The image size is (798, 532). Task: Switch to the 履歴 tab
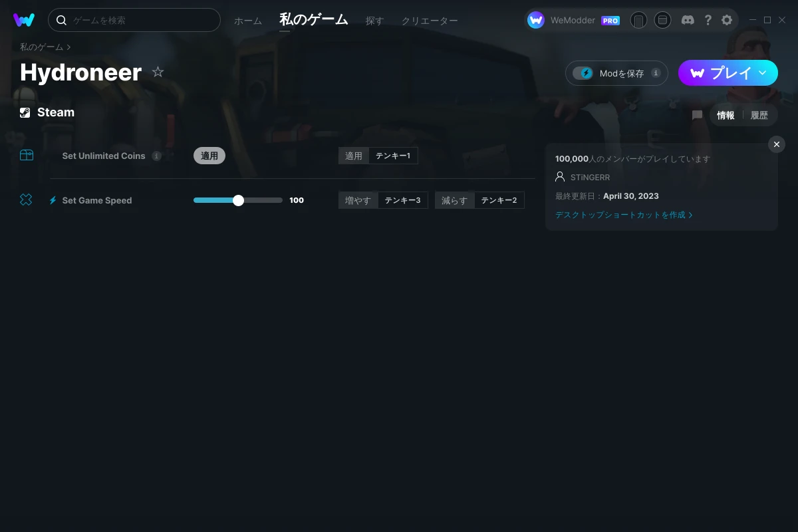click(759, 115)
